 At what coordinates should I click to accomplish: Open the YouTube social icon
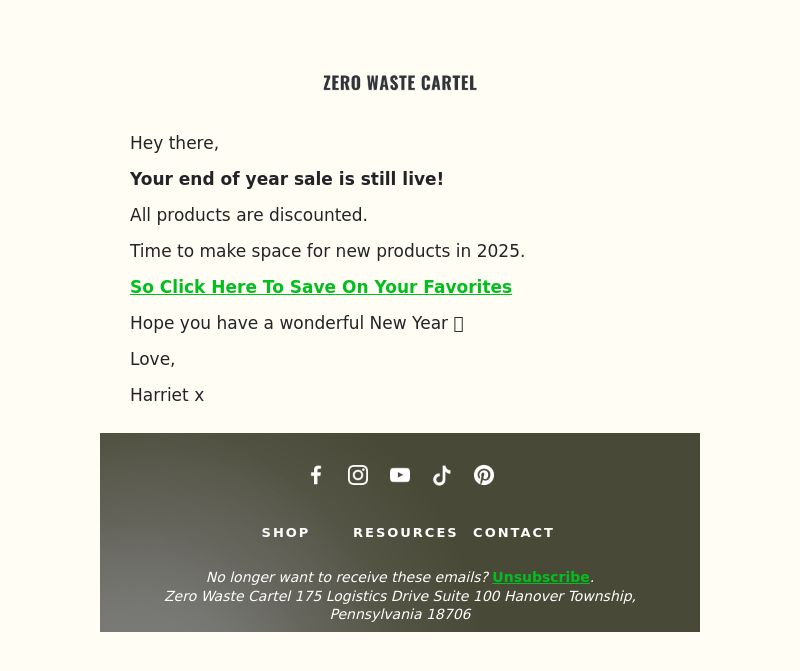pyautogui.click(x=399, y=475)
